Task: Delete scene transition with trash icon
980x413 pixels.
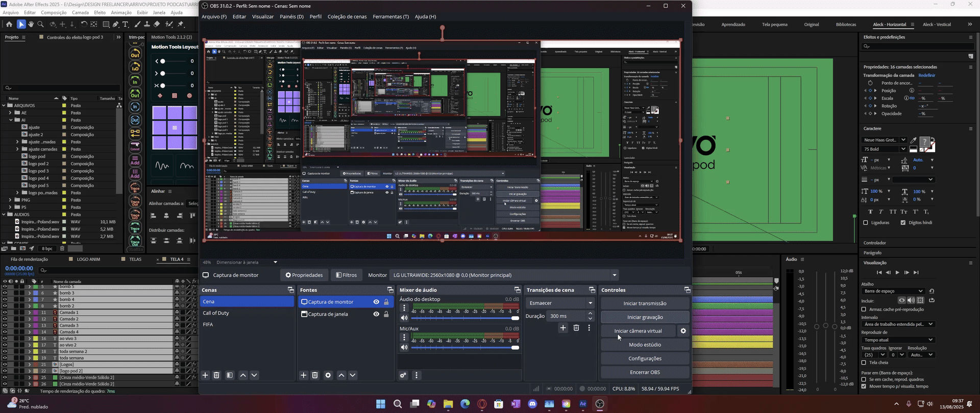Action: click(x=576, y=328)
